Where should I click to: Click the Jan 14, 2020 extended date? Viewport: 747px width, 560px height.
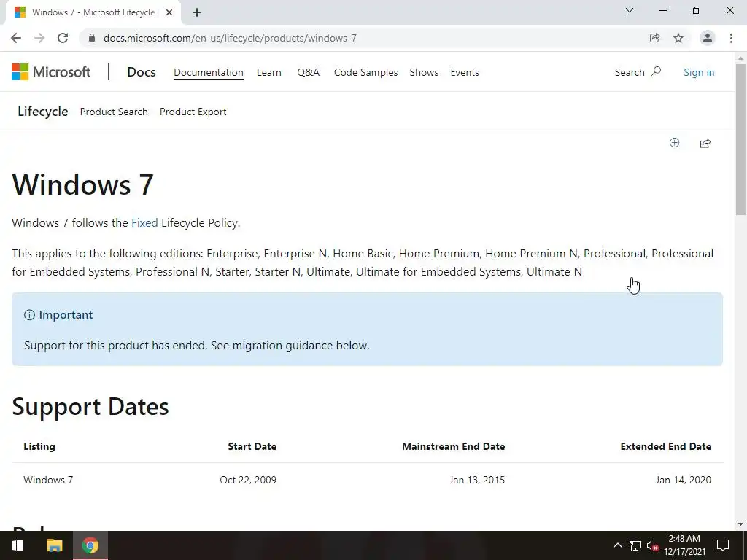(x=683, y=480)
